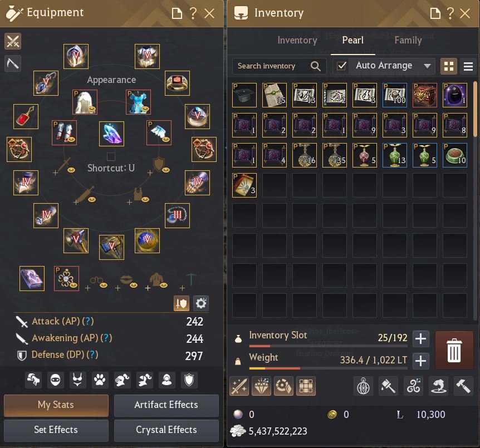Switch inventory to list view
This screenshot has width=480, height=448.
pyautogui.click(x=468, y=66)
